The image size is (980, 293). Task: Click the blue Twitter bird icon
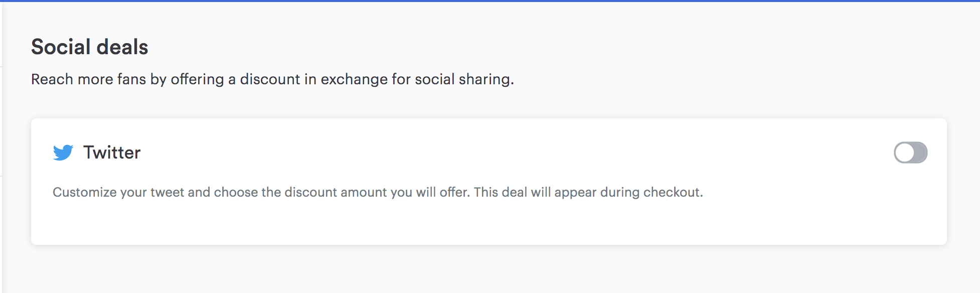point(63,153)
